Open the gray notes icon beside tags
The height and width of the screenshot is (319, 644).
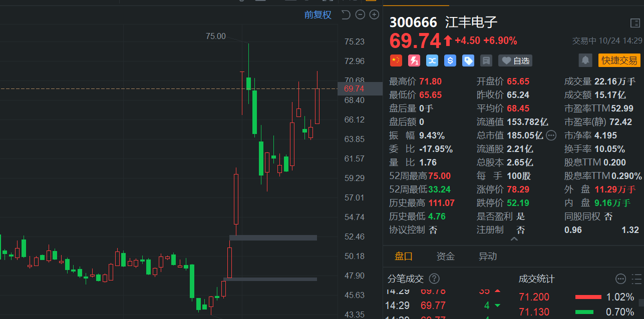[486, 60]
